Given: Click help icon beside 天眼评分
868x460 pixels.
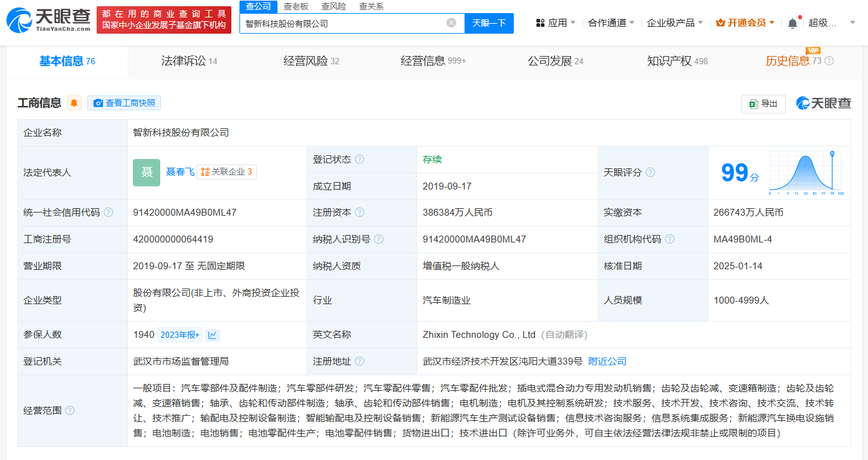Looking at the screenshot, I should 650,173.
